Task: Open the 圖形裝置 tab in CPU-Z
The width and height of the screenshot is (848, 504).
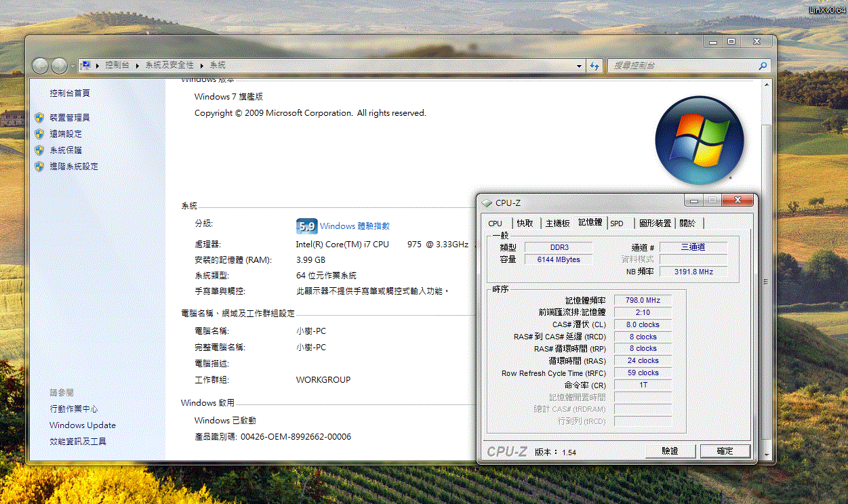Action: [655, 223]
